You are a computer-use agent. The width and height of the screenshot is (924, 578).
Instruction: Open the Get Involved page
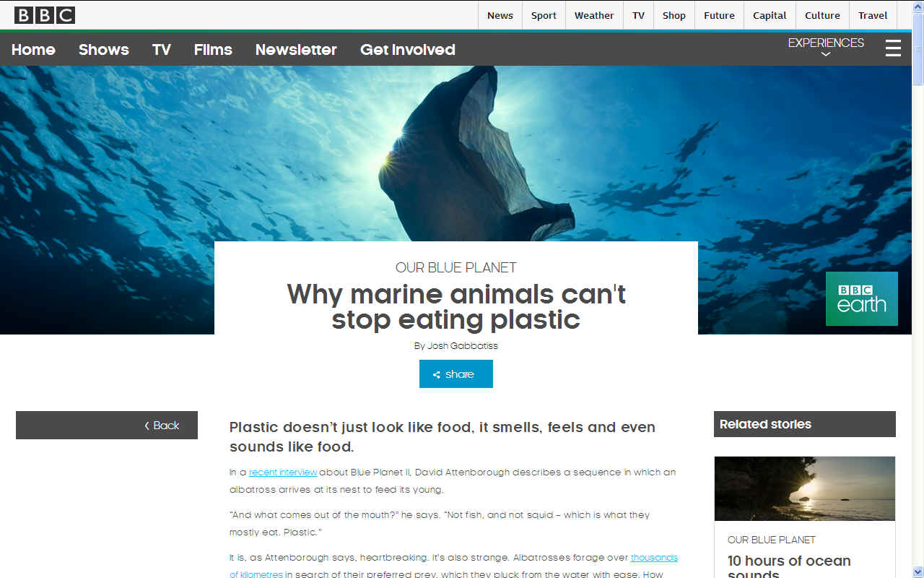point(408,49)
